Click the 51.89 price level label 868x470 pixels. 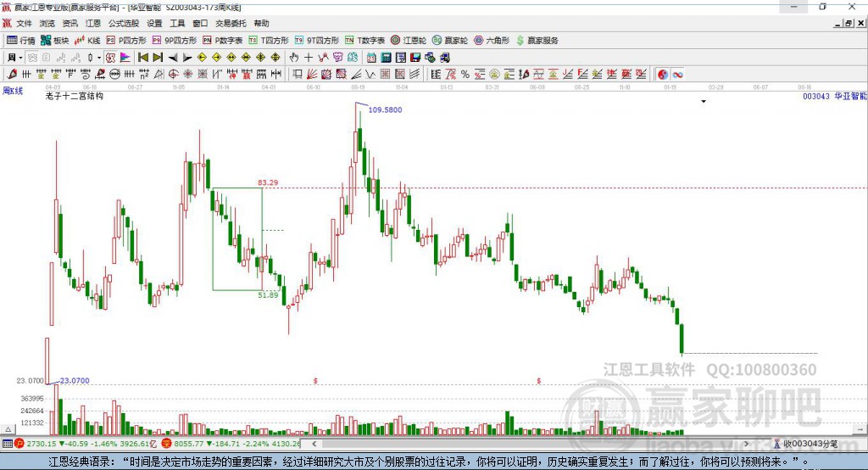(268, 295)
